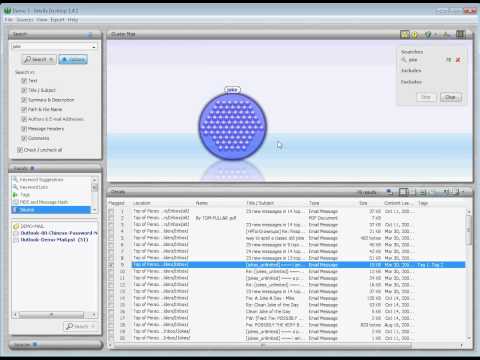Open the View menu

pyautogui.click(x=42, y=20)
